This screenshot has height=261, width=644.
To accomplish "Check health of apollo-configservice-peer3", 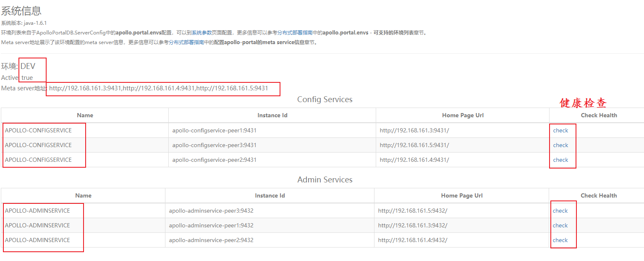I will point(560,145).
